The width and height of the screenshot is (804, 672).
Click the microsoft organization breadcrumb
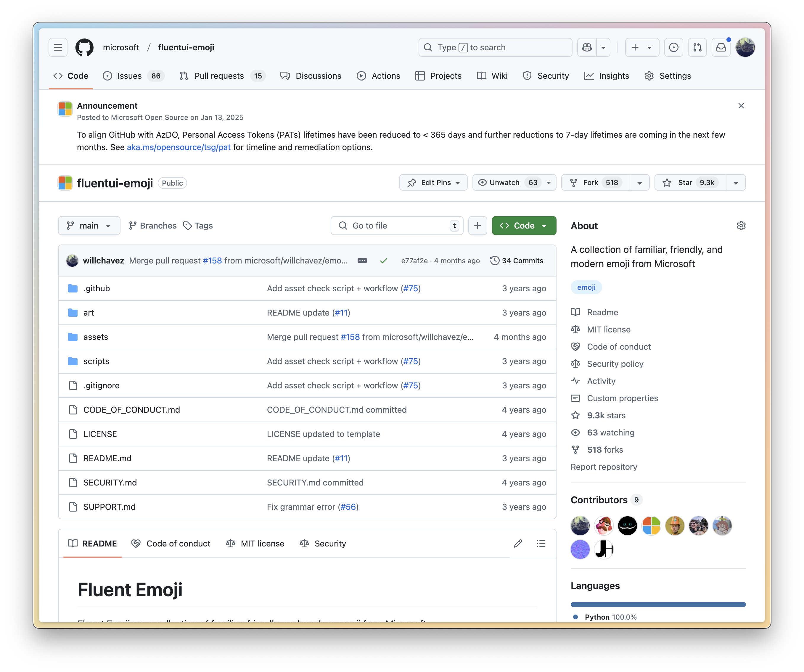coord(121,47)
